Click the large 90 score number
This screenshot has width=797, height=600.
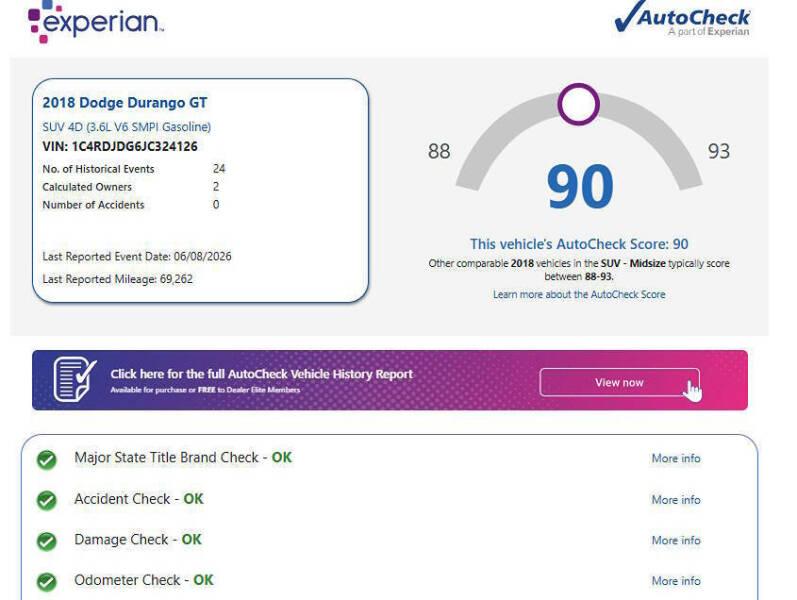click(580, 187)
